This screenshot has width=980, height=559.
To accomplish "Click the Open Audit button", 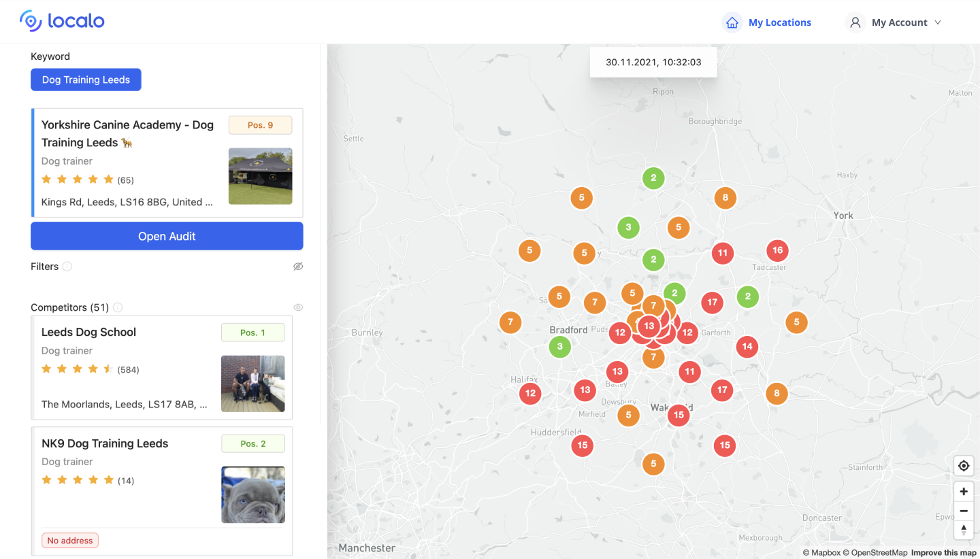I will pyautogui.click(x=167, y=236).
